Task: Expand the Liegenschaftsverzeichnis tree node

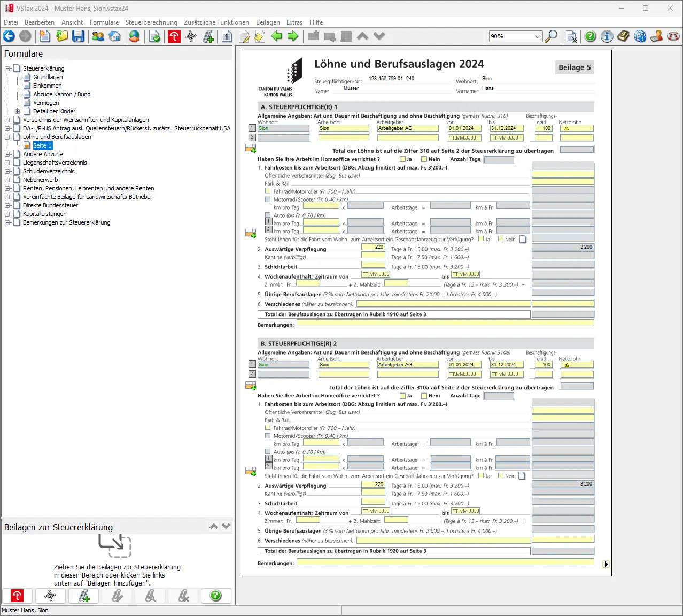Action: [x=7, y=163]
